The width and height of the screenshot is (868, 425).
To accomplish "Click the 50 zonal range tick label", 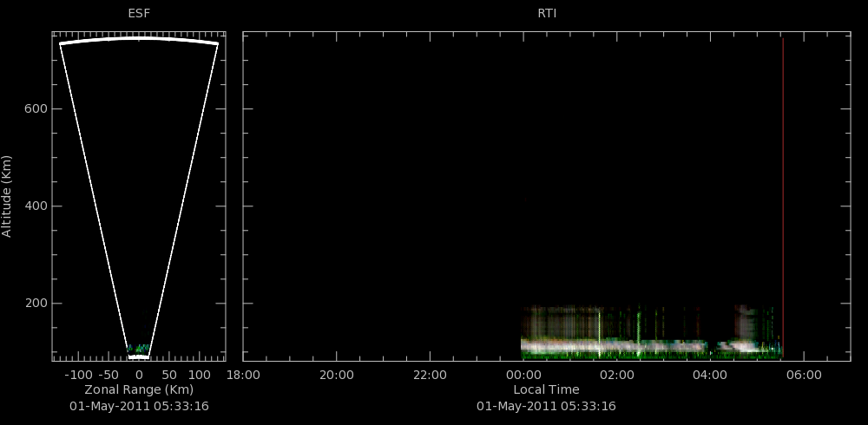I will pyautogui.click(x=169, y=376).
